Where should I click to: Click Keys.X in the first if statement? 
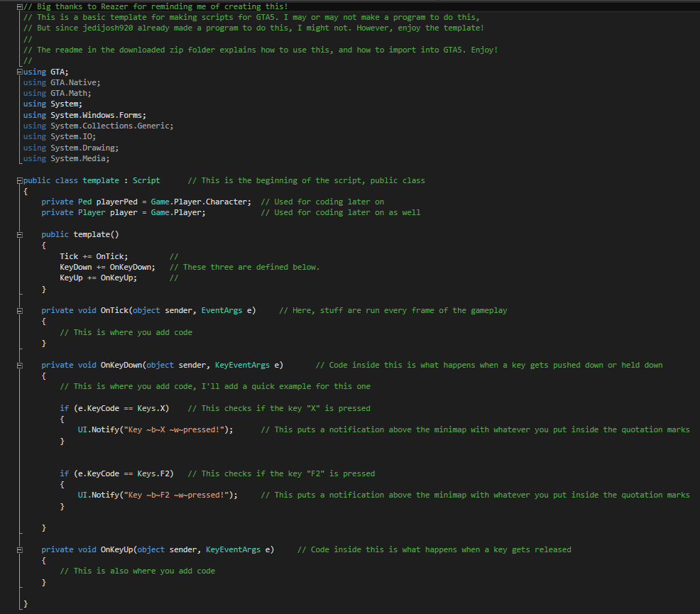pos(153,408)
